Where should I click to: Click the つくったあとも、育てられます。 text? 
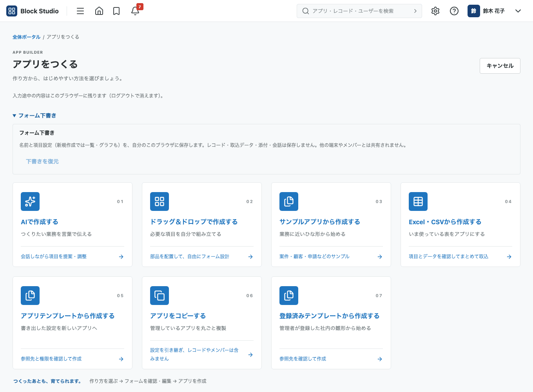(x=47, y=381)
